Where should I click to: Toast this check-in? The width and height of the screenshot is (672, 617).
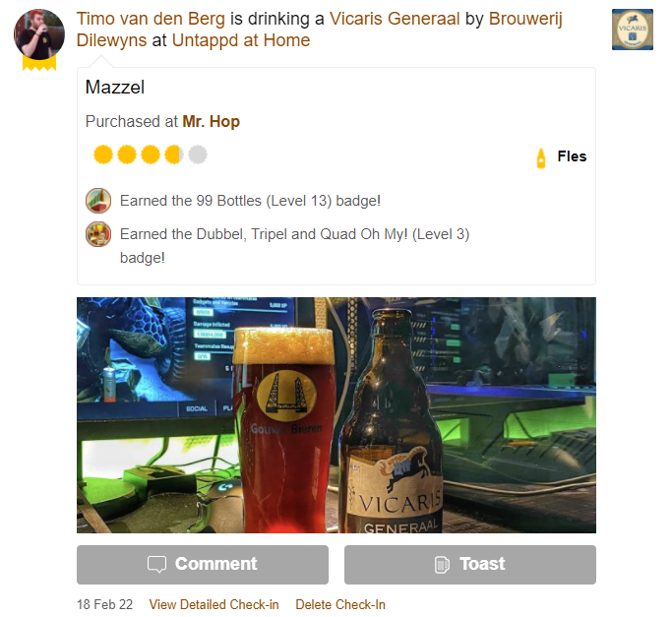coord(469,564)
